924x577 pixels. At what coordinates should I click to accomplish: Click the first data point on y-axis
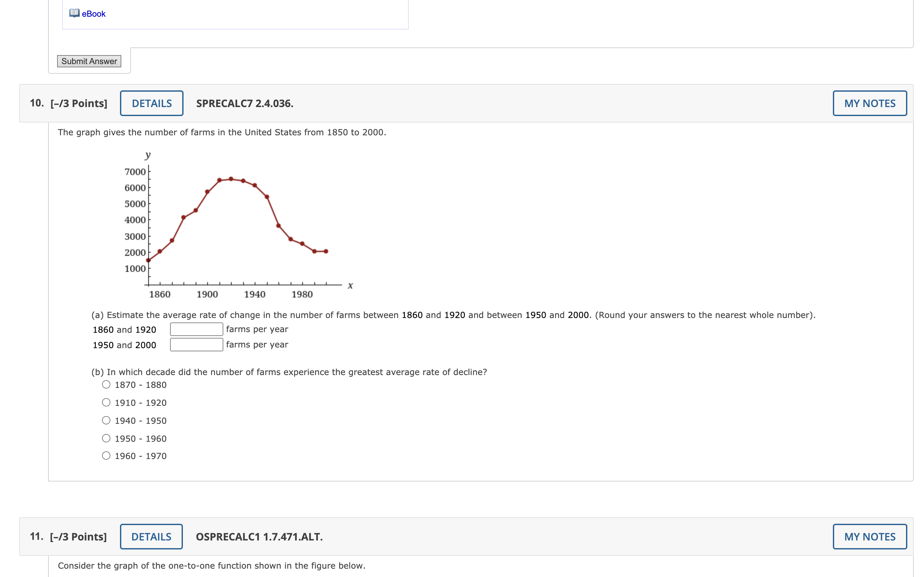tap(148, 260)
